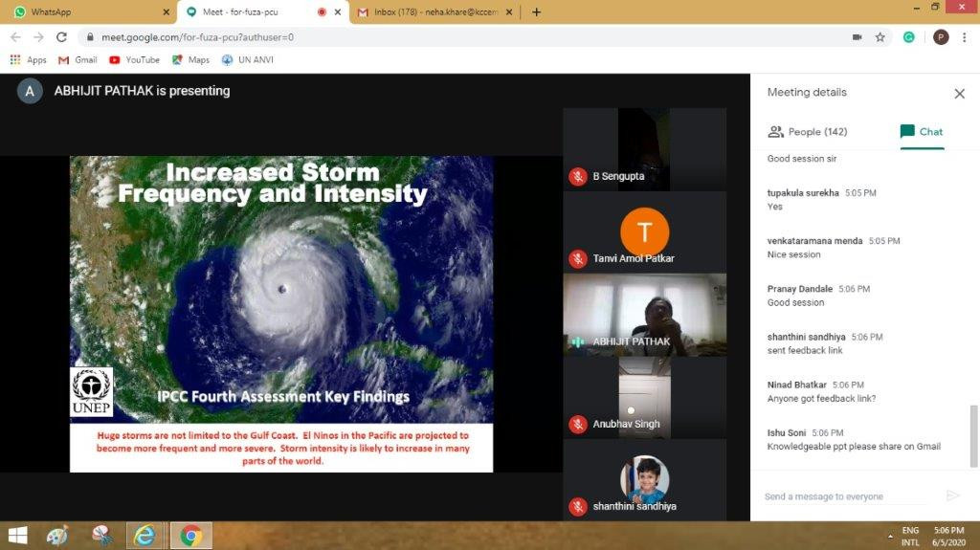Select shanthini sandhiya's video tile
The width and height of the screenshot is (980, 550).
[644, 481]
